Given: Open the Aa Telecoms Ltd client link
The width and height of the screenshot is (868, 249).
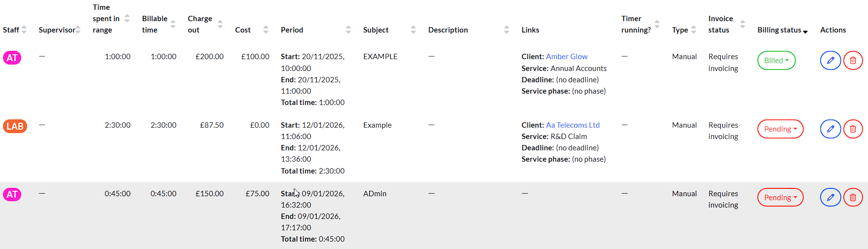Looking at the screenshot, I should click(x=573, y=125).
